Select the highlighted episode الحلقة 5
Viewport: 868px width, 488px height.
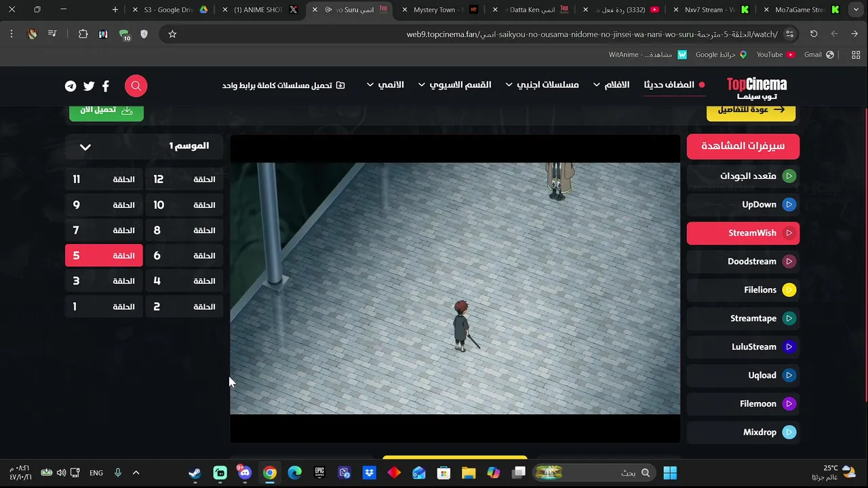[x=104, y=256]
